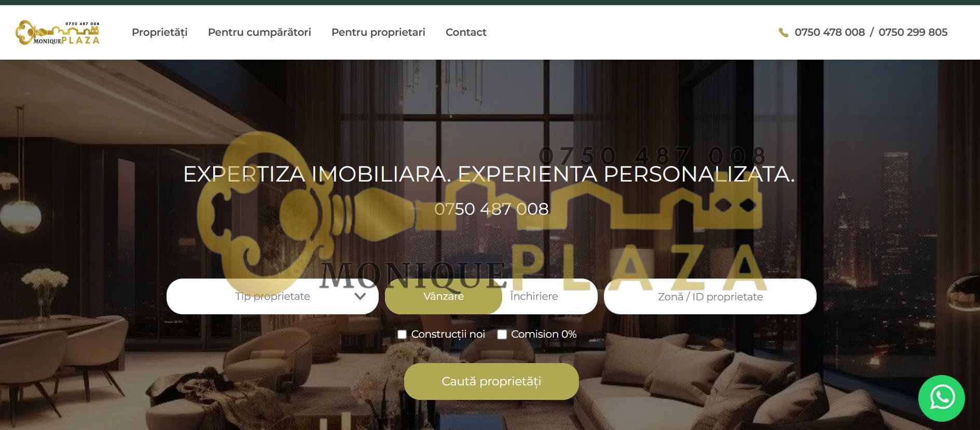980x430 pixels.
Task: Select the Vânzare toggle option
Action: pos(444,296)
